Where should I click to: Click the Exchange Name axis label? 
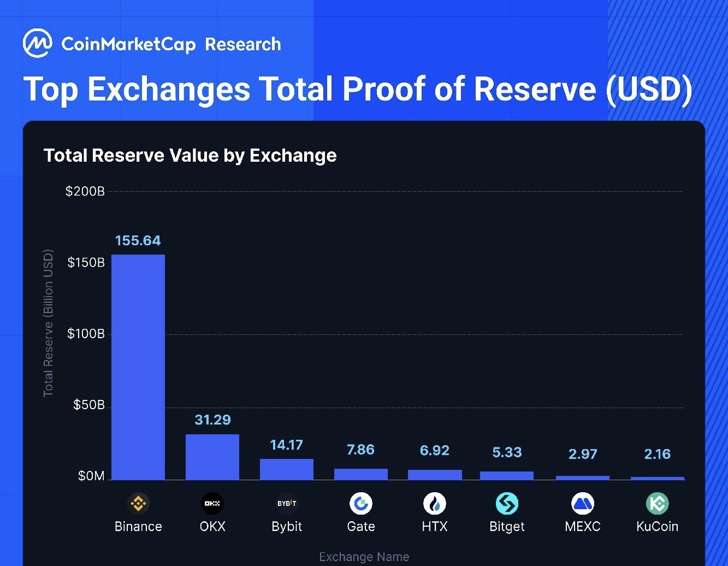(x=364, y=557)
